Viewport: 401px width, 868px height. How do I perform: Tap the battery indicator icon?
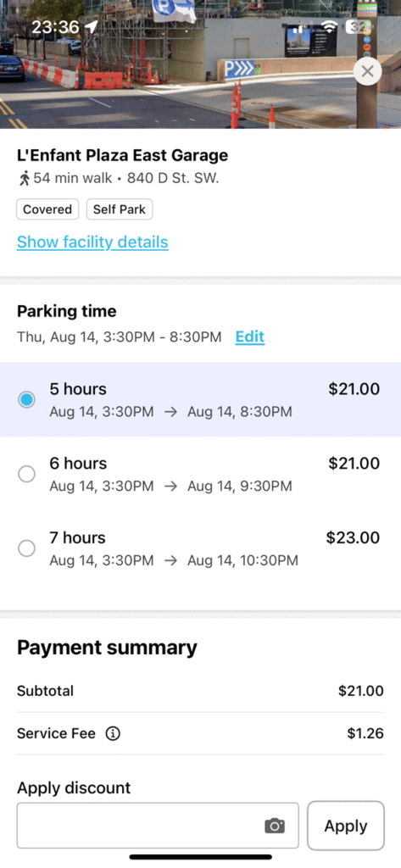pos(357,26)
